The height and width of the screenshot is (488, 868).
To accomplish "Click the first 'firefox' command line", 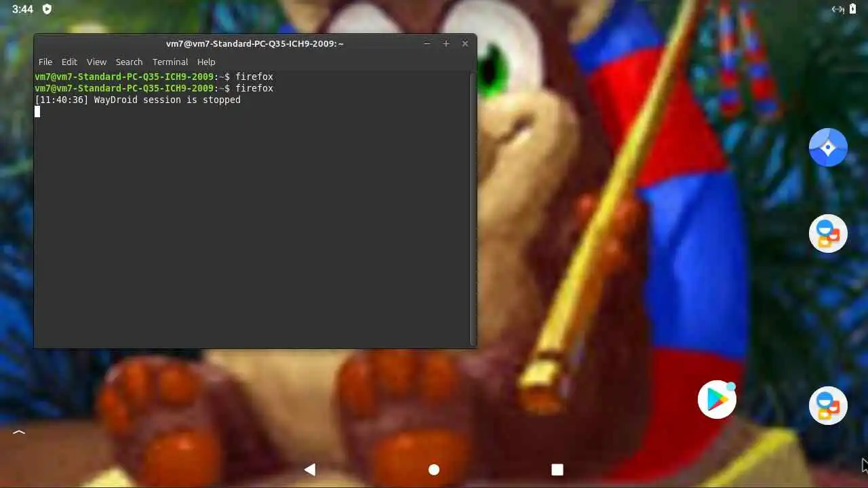I will [154, 77].
